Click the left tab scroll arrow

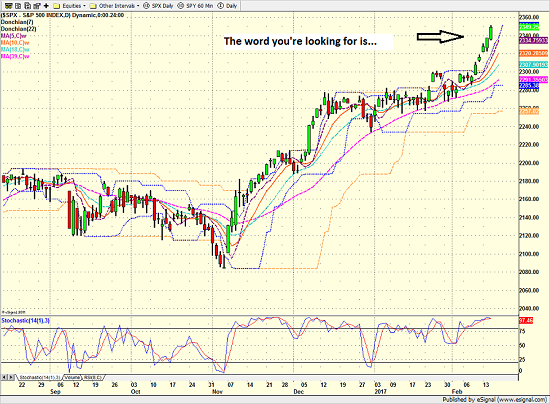(4, 377)
